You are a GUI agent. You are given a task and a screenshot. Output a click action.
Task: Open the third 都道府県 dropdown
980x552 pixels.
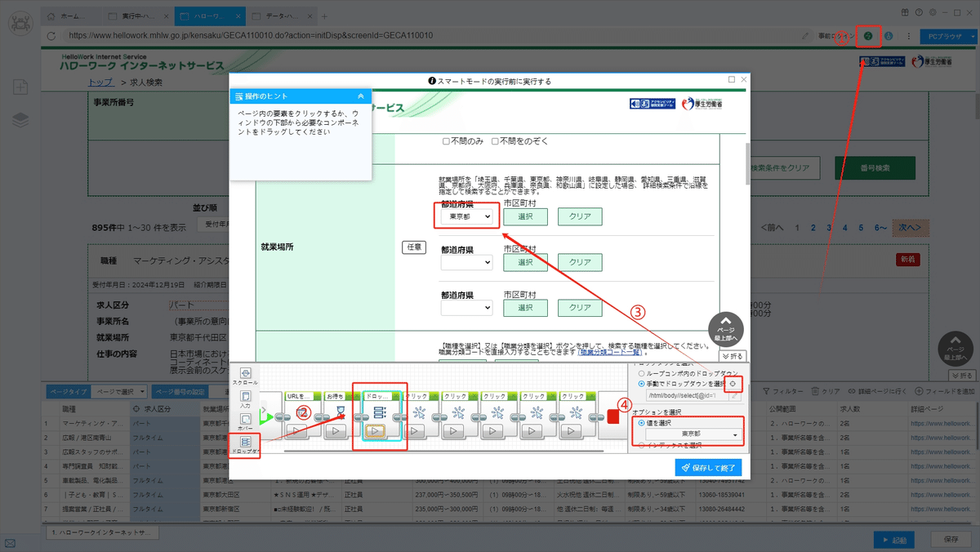pyautogui.click(x=467, y=308)
